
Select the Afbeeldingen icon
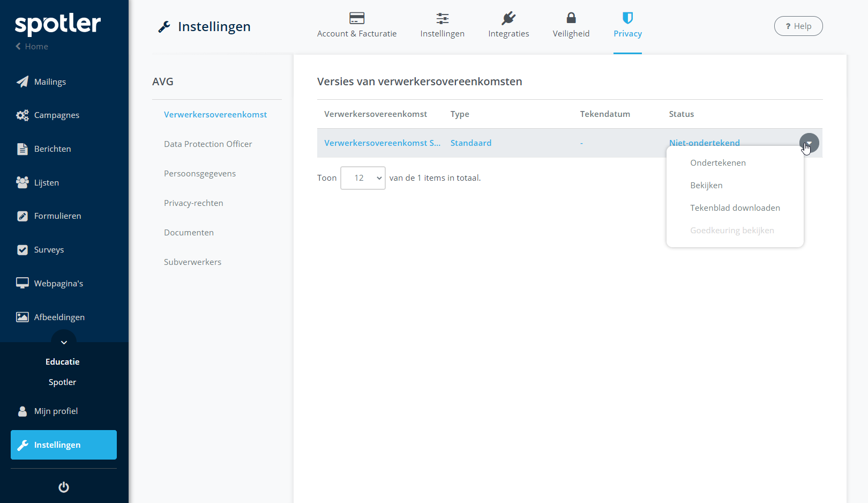(59, 317)
